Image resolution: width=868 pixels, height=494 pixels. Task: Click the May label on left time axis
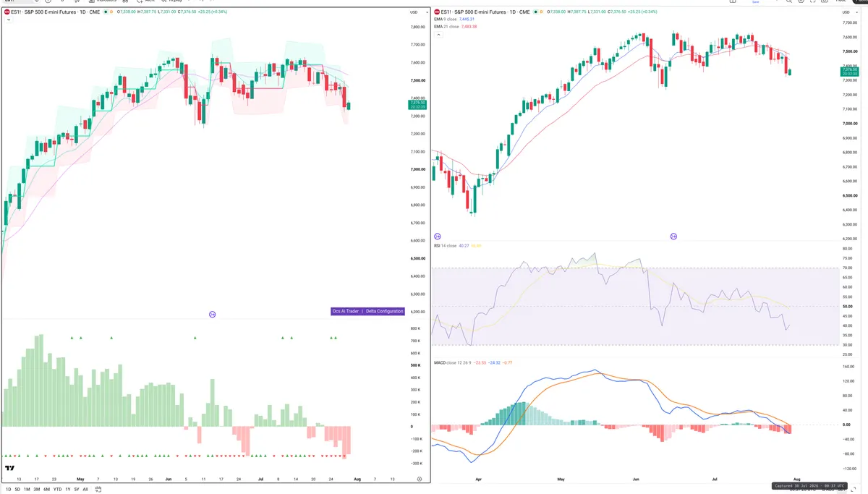[x=80, y=479]
